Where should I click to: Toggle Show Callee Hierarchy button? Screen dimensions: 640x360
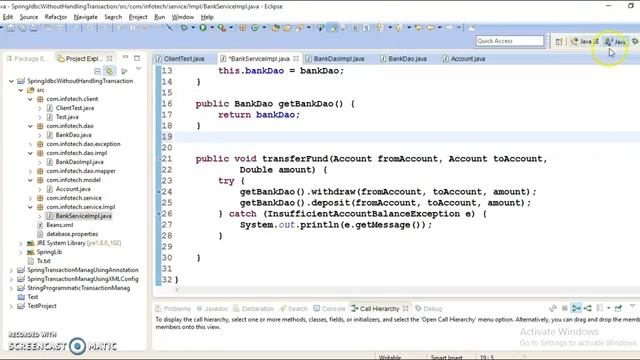[588, 308]
